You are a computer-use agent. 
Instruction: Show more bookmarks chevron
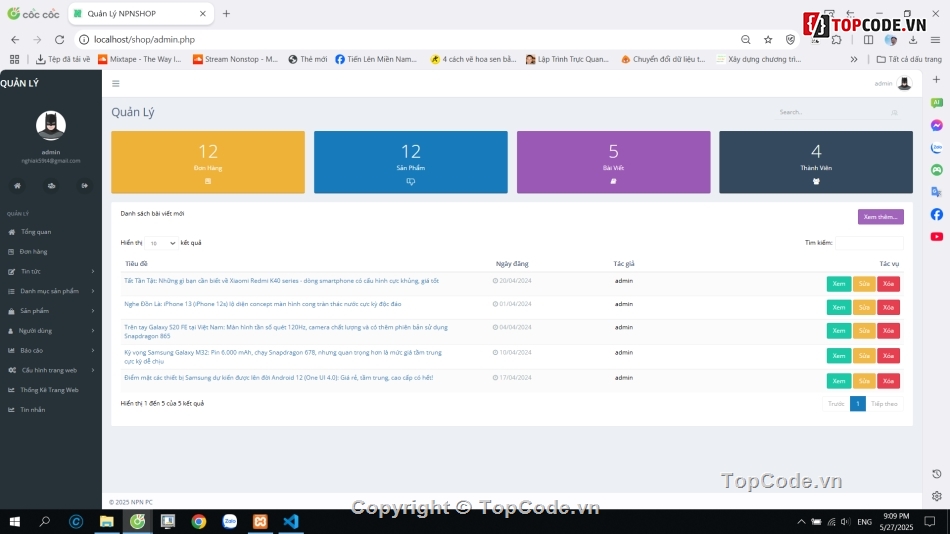(x=854, y=59)
